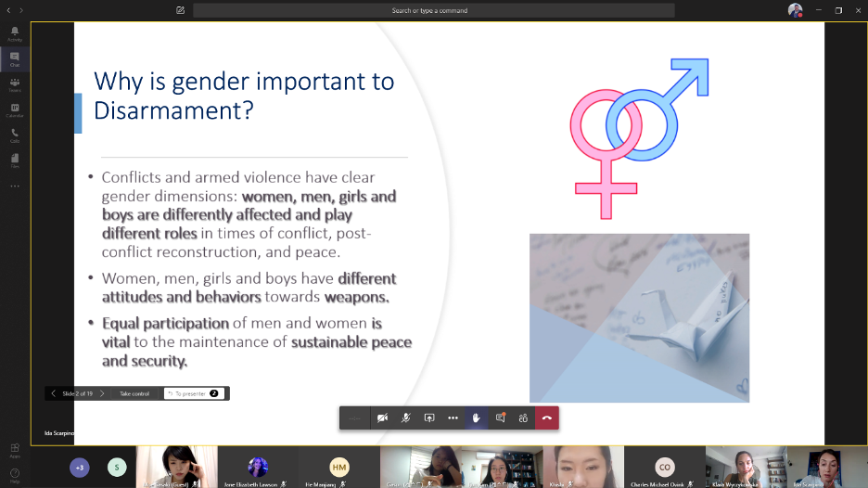Open the Apps store in the sidebar
868x488 pixels.
pyautogui.click(x=15, y=451)
